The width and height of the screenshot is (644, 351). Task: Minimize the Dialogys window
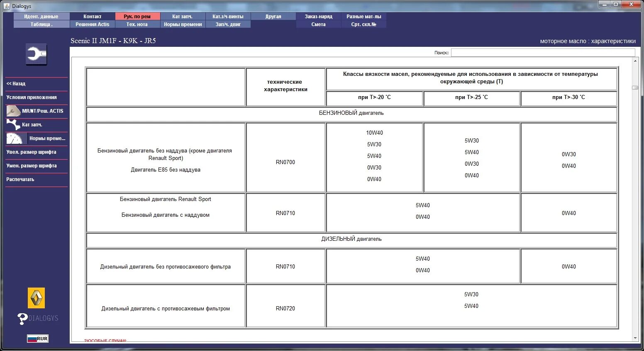tap(604, 5)
